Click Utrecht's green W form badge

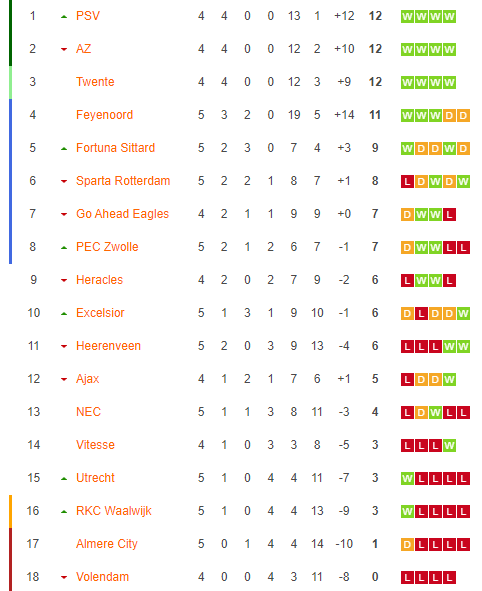coord(407,479)
